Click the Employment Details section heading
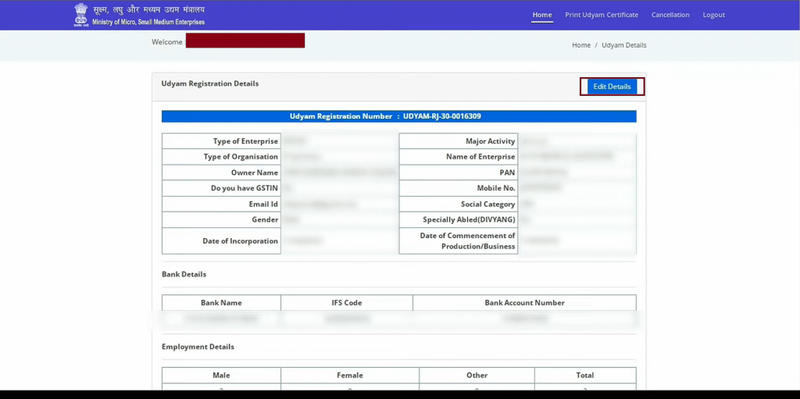Screen dimensions: 800x399 pos(198,346)
